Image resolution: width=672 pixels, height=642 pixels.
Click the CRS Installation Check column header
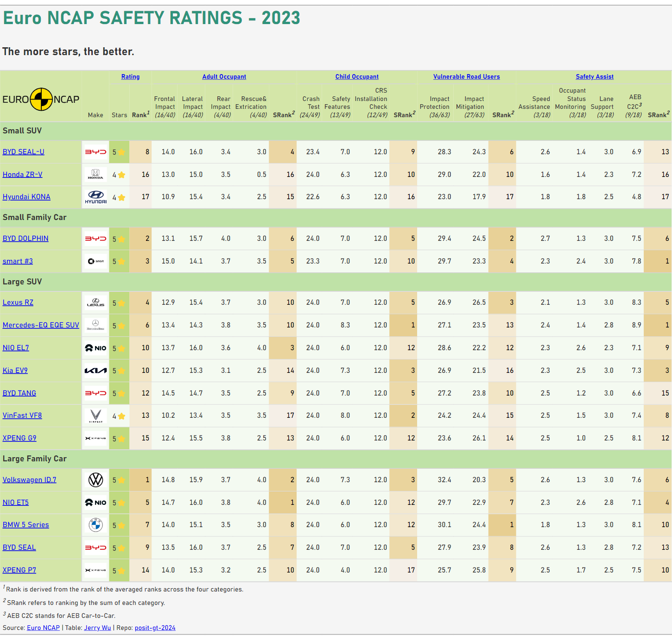pyautogui.click(x=371, y=103)
